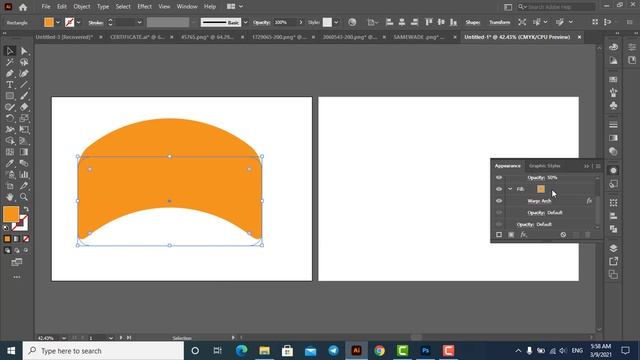Select the Hand tool
640x360 pixels.
click(x=10, y=197)
